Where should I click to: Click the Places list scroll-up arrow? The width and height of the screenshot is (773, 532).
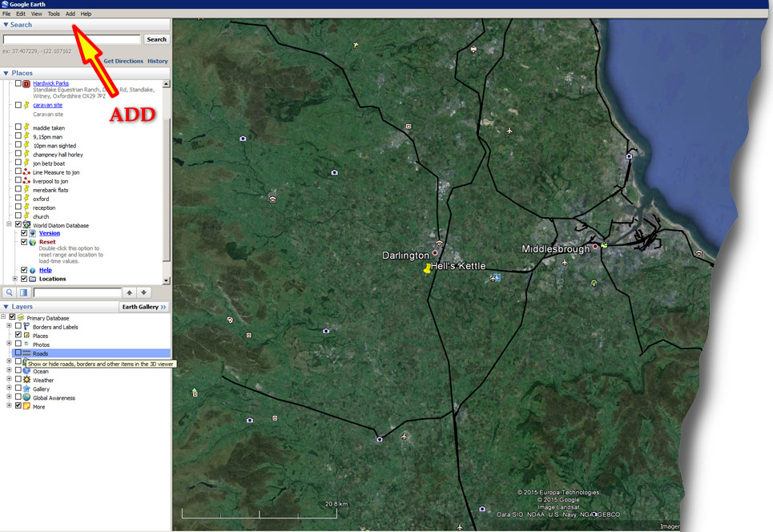(166, 84)
